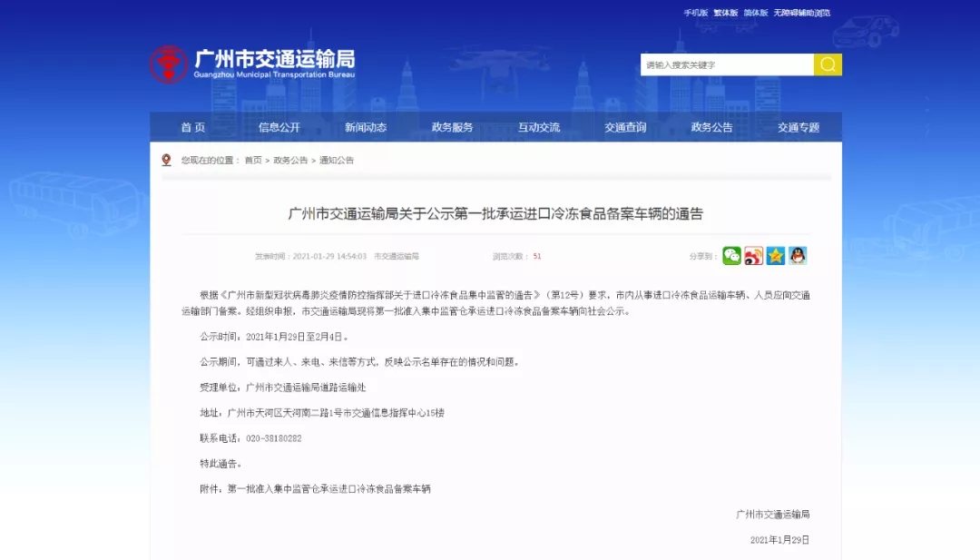Open the 新闻动态 navigation tab

366,127
